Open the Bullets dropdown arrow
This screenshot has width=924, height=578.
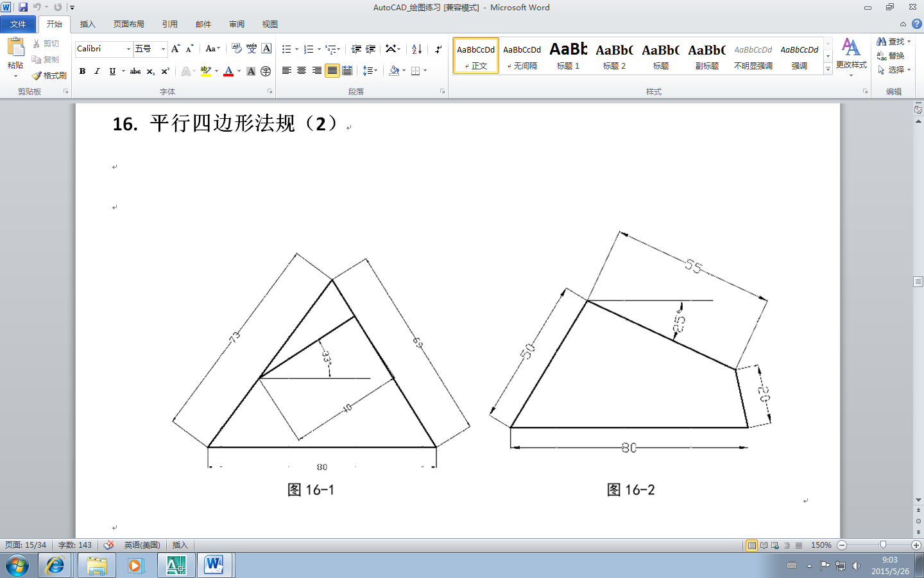click(x=296, y=49)
